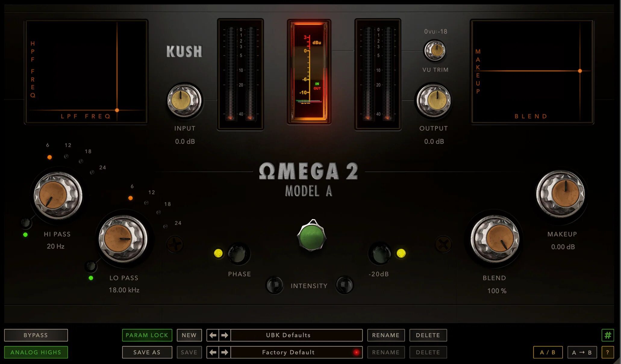Go to next preset beside Factory Default
Screen dimensions: 621x364
click(225, 352)
